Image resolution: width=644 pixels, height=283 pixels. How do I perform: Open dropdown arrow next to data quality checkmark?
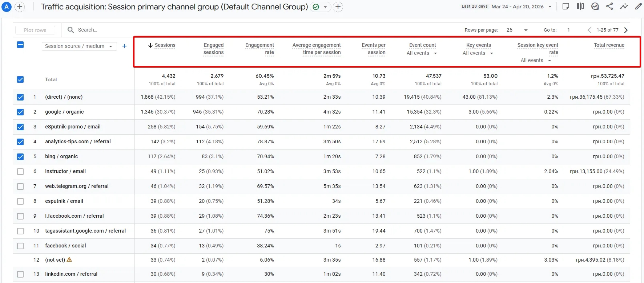pos(325,7)
